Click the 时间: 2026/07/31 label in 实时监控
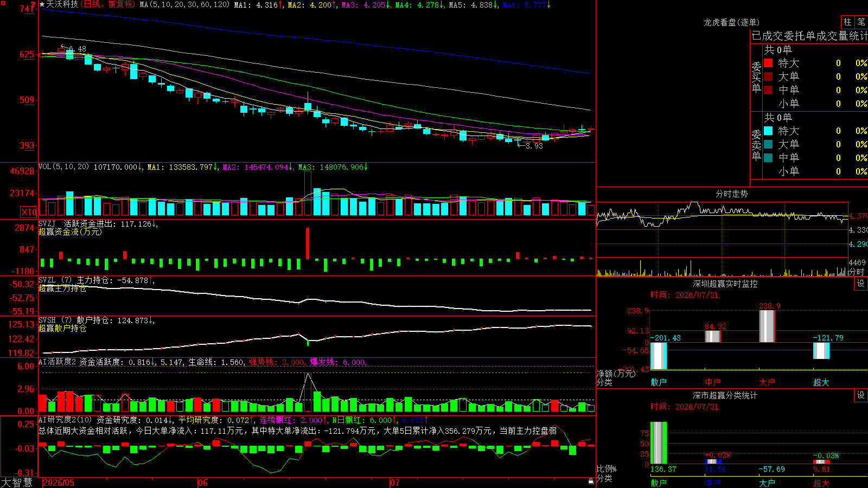Image resolution: width=868 pixels, height=488 pixels. [x=685, y=295]
